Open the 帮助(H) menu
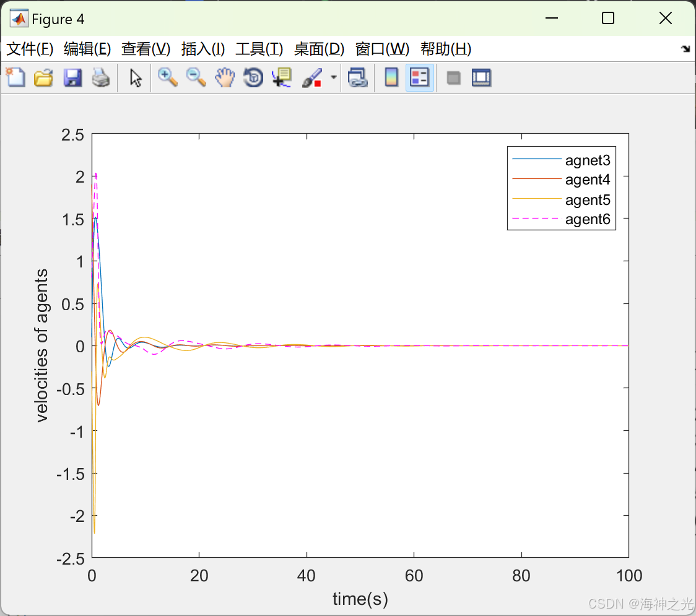 446,49
